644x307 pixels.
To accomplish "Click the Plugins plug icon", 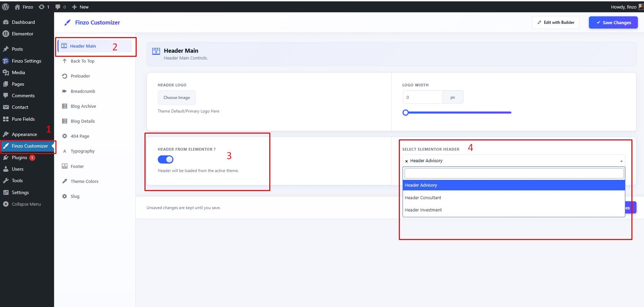I will pyautogui.click(x=6, y=157).
